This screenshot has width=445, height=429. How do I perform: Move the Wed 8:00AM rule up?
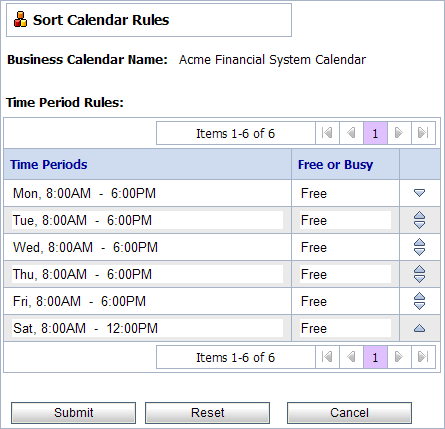coord(419,243)
